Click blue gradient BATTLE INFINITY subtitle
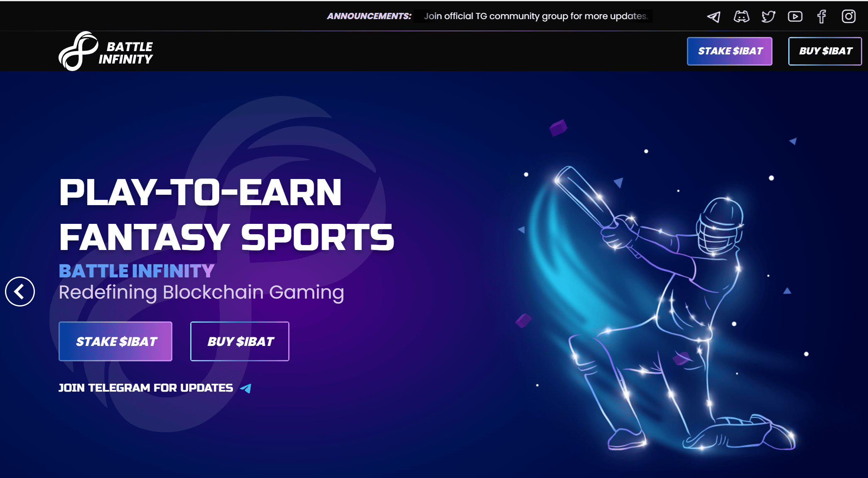This screenshot has width=868, height=478. pos(137,271)
